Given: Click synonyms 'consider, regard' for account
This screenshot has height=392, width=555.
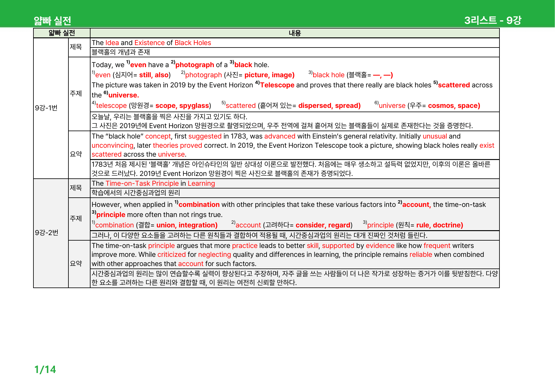Looking at the screenshot, I should click(x=323, y=225).
